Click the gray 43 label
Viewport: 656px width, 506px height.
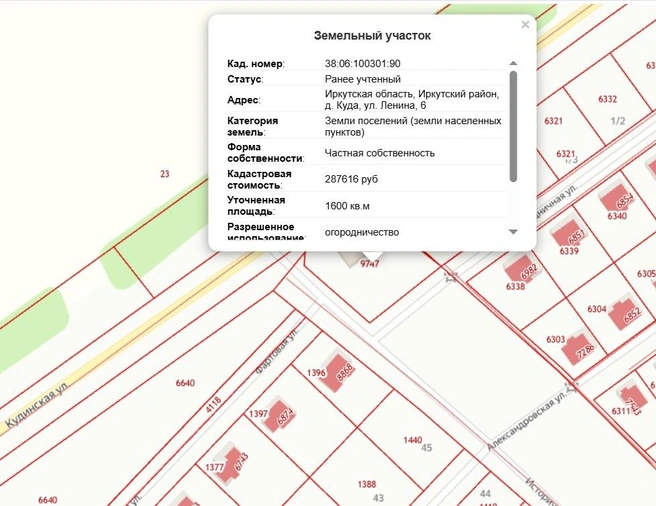coord(378,498)
